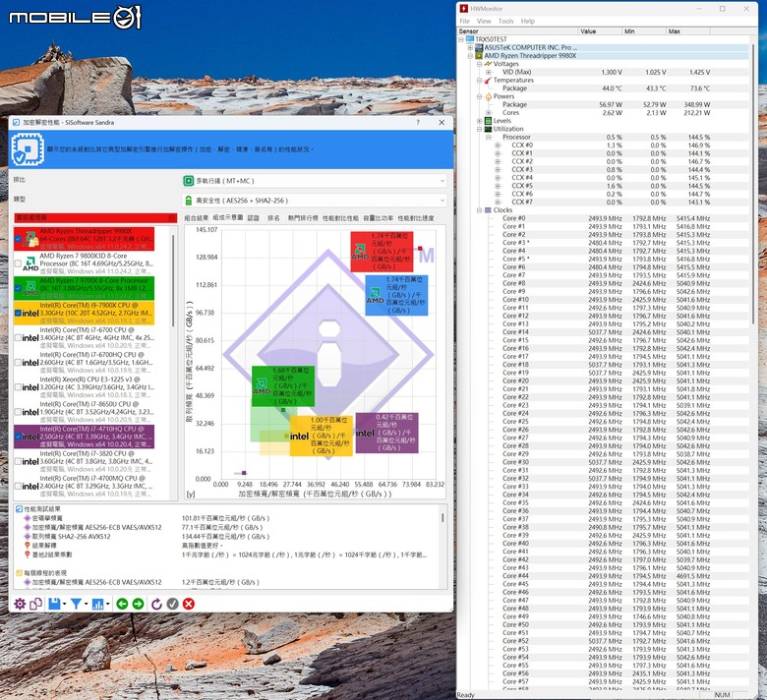Uncheck the Intel Core i9-7900X checkbox
767x700 pixels.
click(x=18, y=313)
